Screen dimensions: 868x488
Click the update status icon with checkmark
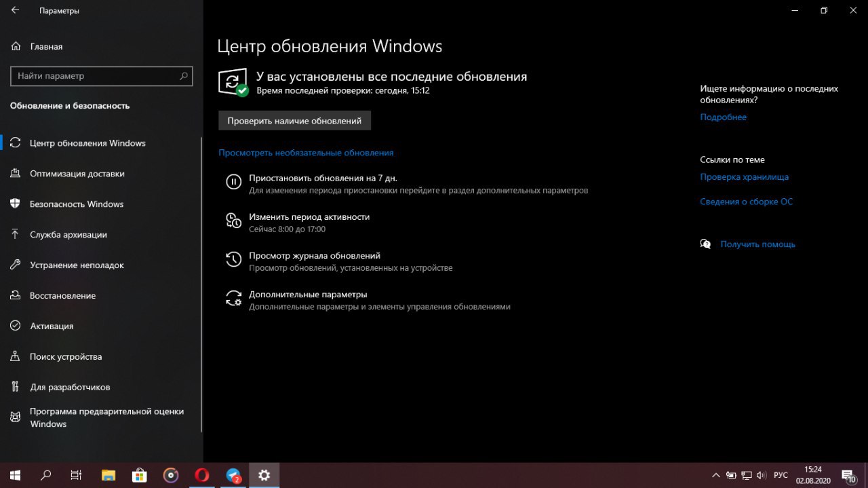click(233, 82)
